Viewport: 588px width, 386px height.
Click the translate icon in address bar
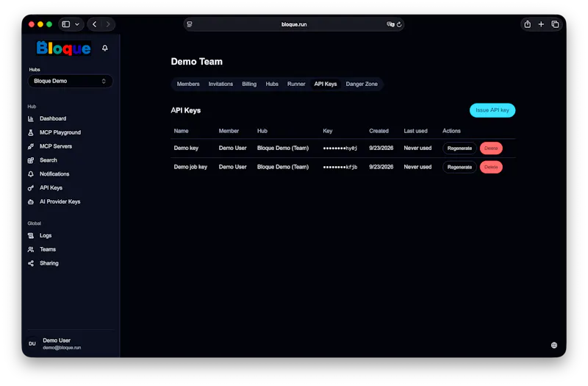click(x=390, y=24)
